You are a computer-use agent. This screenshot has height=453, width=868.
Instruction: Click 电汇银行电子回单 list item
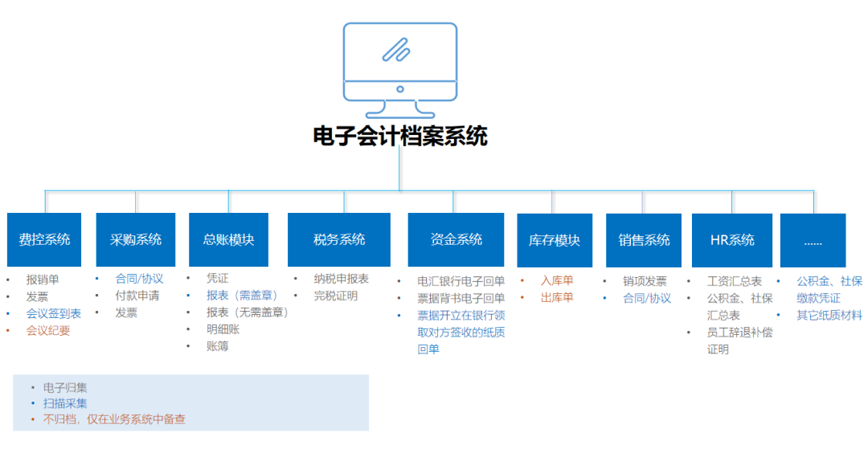(461, 281)
